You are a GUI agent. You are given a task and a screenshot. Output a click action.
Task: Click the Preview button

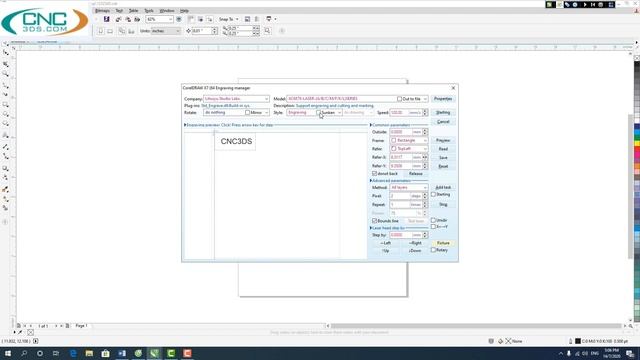click(x=443, y=140)
